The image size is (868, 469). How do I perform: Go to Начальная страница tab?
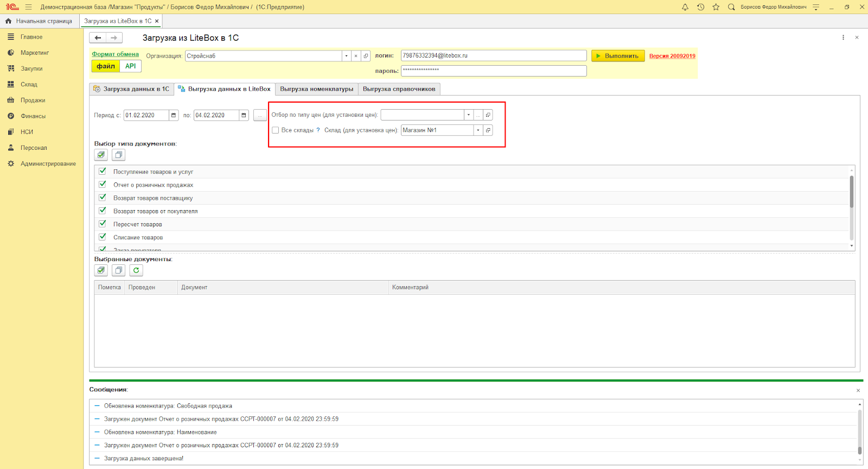[x=39, y=21]
